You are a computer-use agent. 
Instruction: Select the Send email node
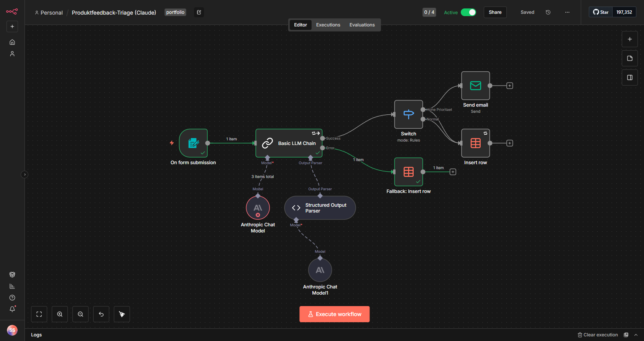pyautogui.click(x=476, y=86)
